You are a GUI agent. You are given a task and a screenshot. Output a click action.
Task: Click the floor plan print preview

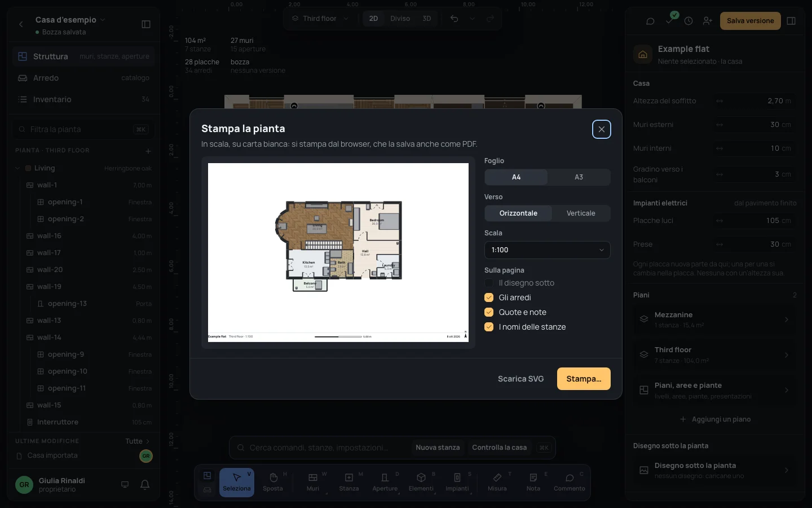click(x=338, y=252)
